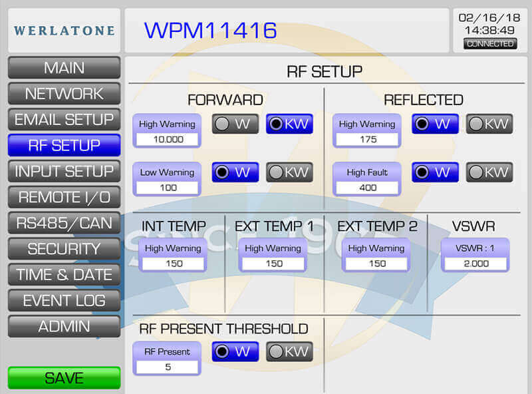Click the EXT TEMP 1 heading
Image resolution: width=532 pixels, height=394 pixels.
pos(274,226)
